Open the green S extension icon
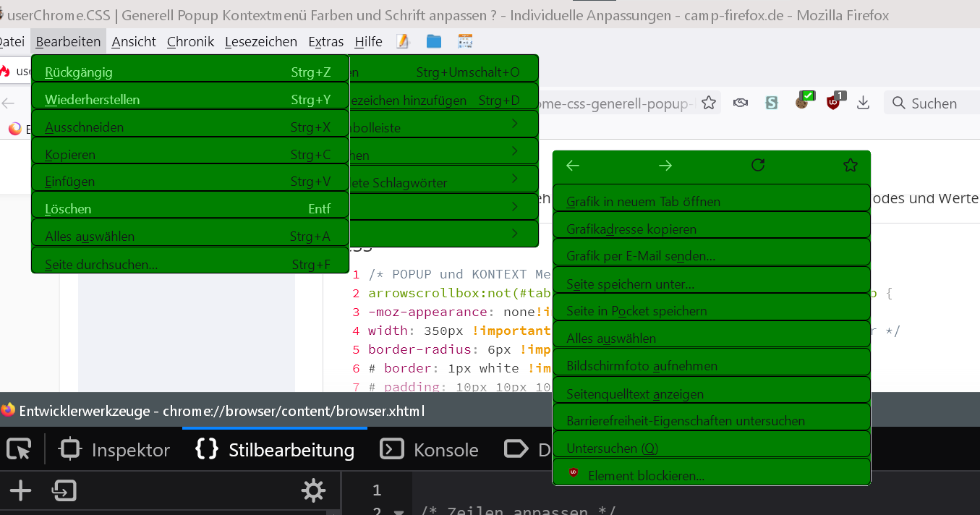980x515 pixels. [x=772, y=103]
